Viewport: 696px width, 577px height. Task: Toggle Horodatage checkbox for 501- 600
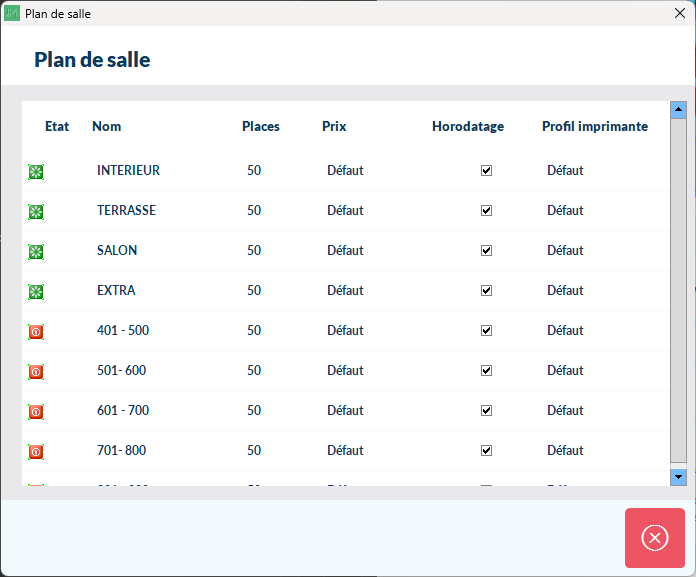[486, 370]
